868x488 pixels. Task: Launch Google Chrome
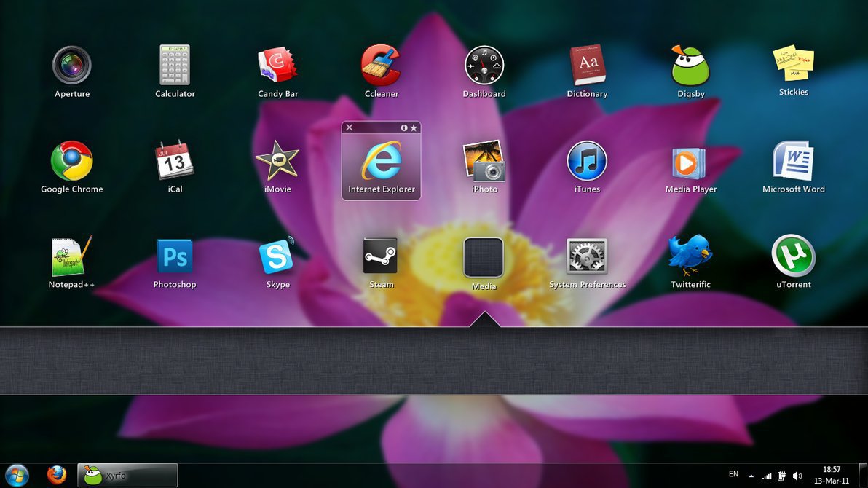72,161
